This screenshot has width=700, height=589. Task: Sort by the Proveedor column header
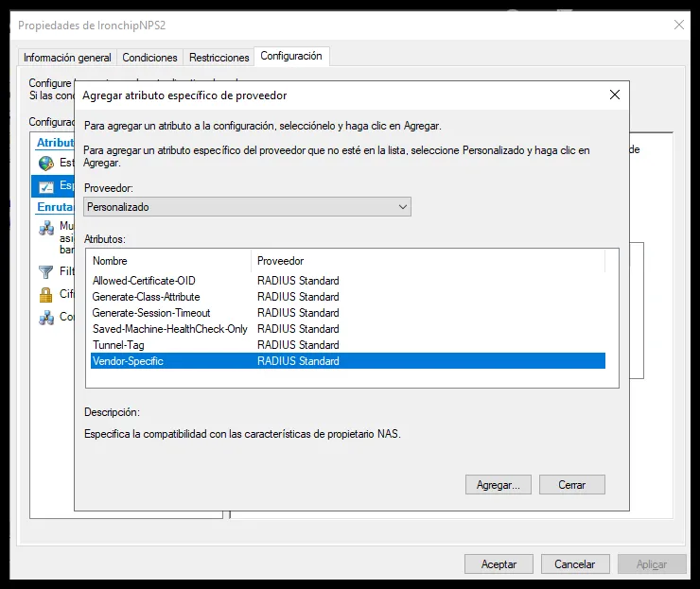pos(429,261)
